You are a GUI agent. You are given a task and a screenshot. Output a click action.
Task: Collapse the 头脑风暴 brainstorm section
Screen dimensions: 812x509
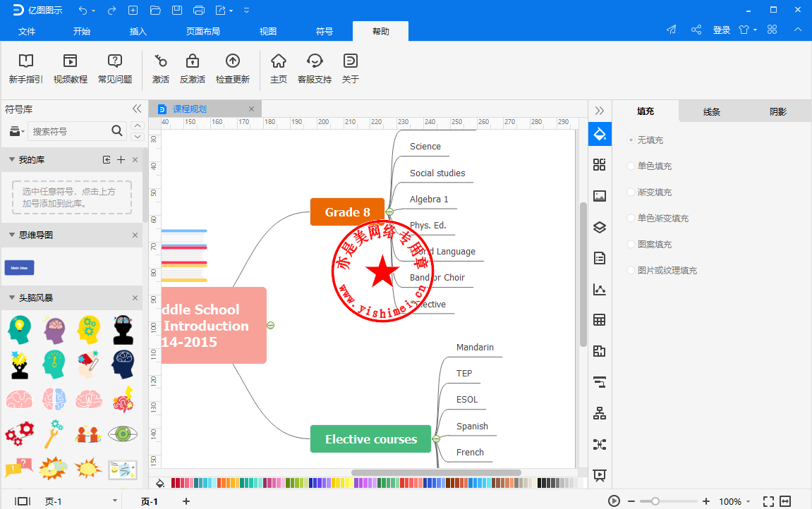coord(12,298)
